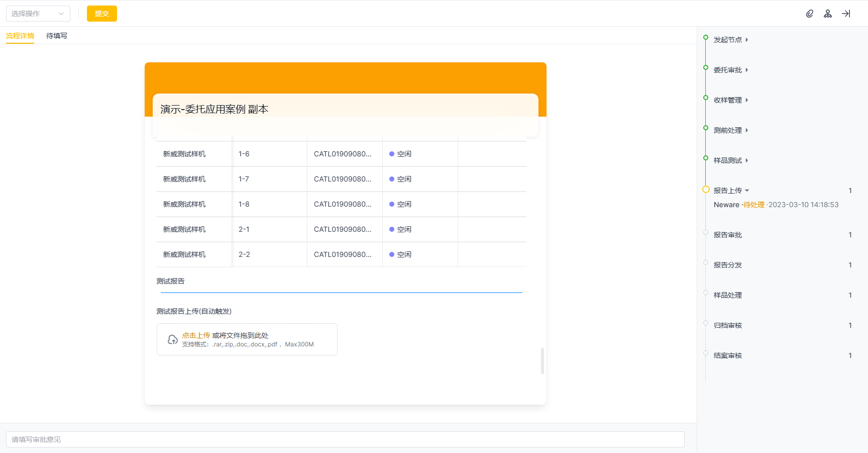This screenshot has height=453, width=868.
Task: Select the 样品处理 step
Action: tap(728, 295)
